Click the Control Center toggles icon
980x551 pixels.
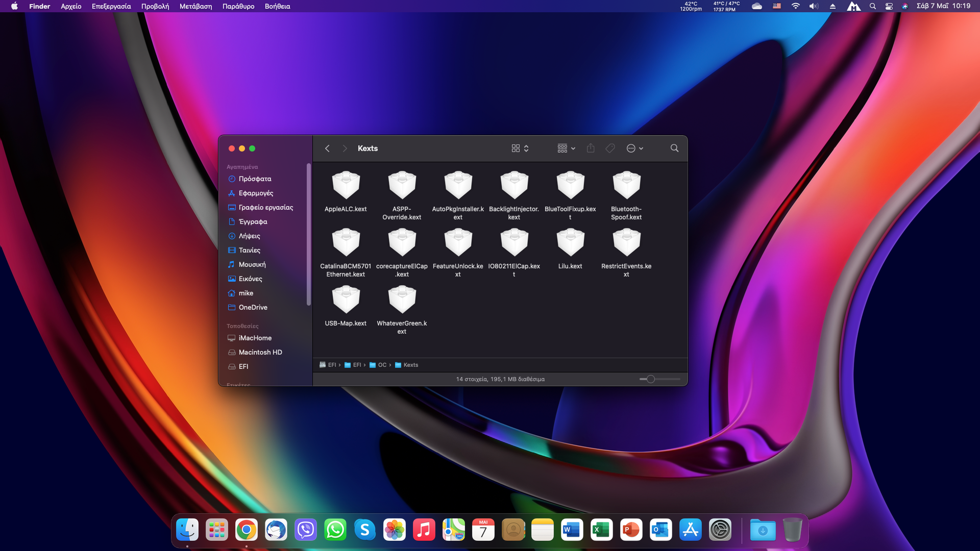coord(889,6)
